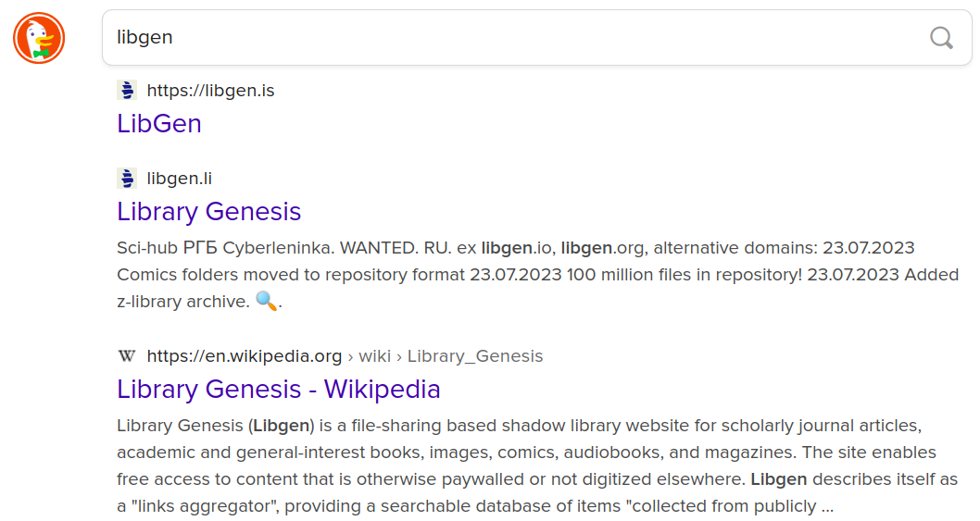Click the Sci-hub snippet text line

tap(515, 248)
